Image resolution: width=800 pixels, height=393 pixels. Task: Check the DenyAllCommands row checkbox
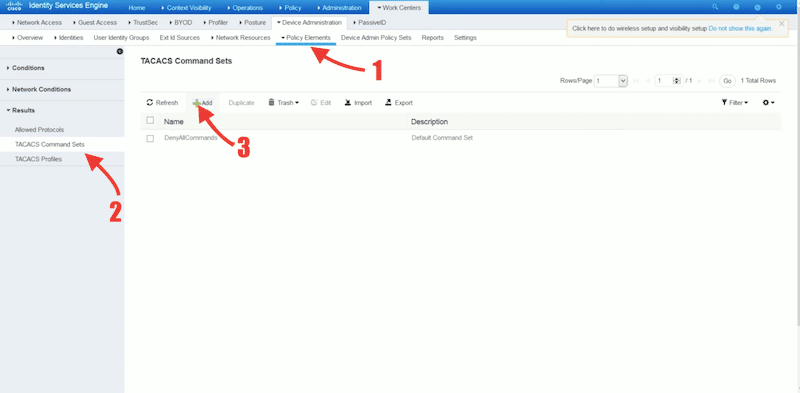(150, 138)
